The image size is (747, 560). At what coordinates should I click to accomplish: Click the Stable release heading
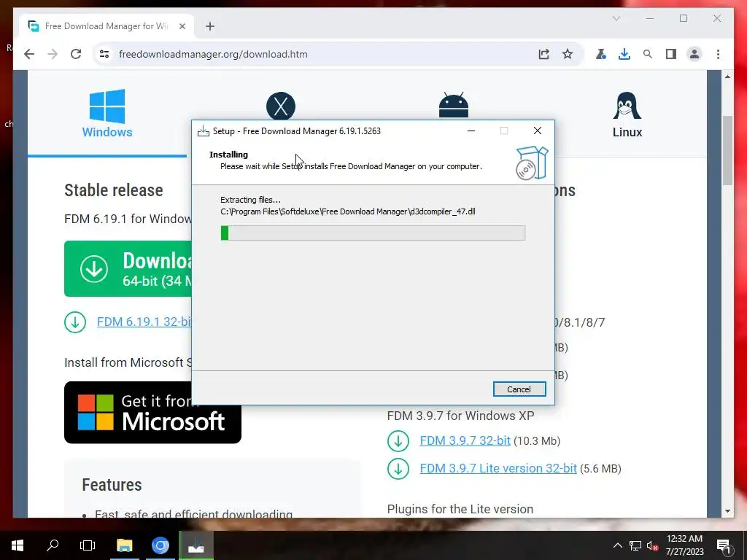(113, 190)
